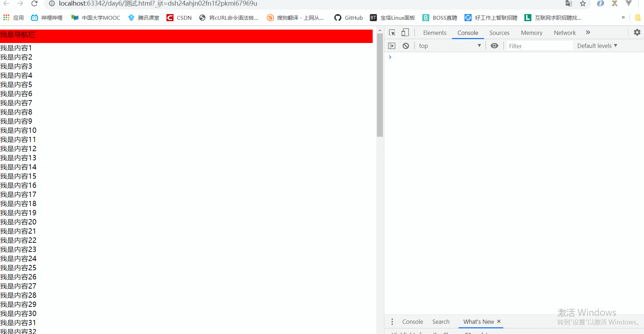This screenshot has height=334, width=644.
Task: Open the gray V extension icon
Action: 629,3
